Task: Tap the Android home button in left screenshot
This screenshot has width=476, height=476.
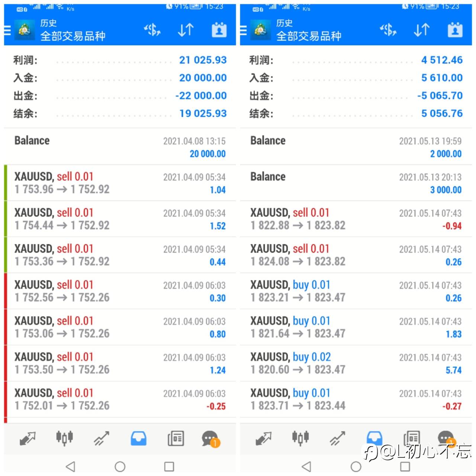Action: pos(120,466)
